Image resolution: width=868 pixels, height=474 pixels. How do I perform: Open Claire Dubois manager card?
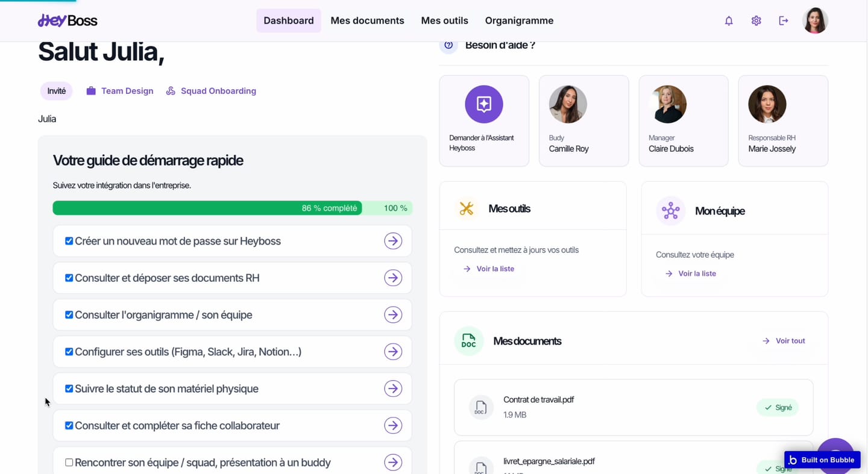[x=684, y=120]
